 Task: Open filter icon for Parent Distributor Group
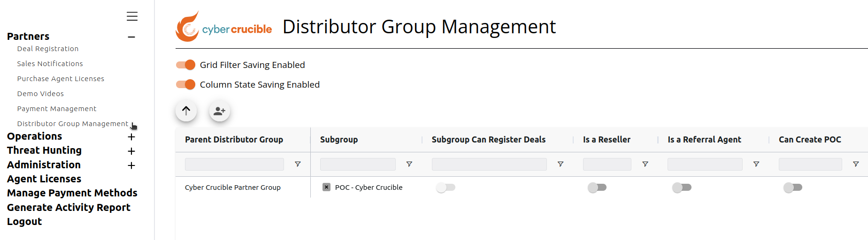coord(298,164)
